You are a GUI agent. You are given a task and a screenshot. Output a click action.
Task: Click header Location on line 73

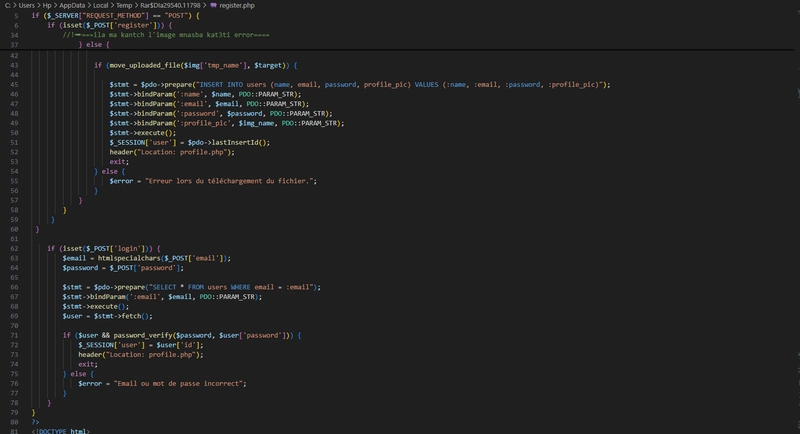(x=141, y=354)
